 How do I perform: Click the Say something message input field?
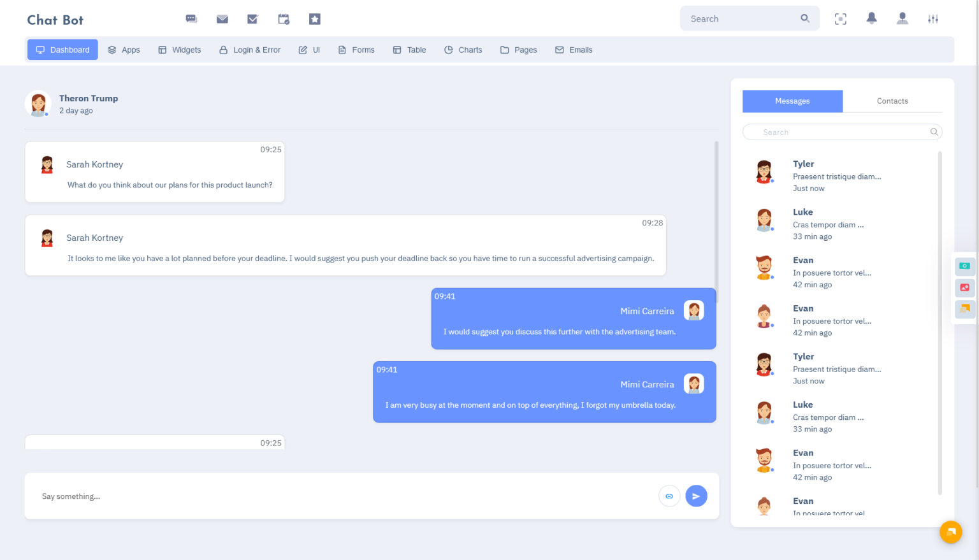(255, 496)
